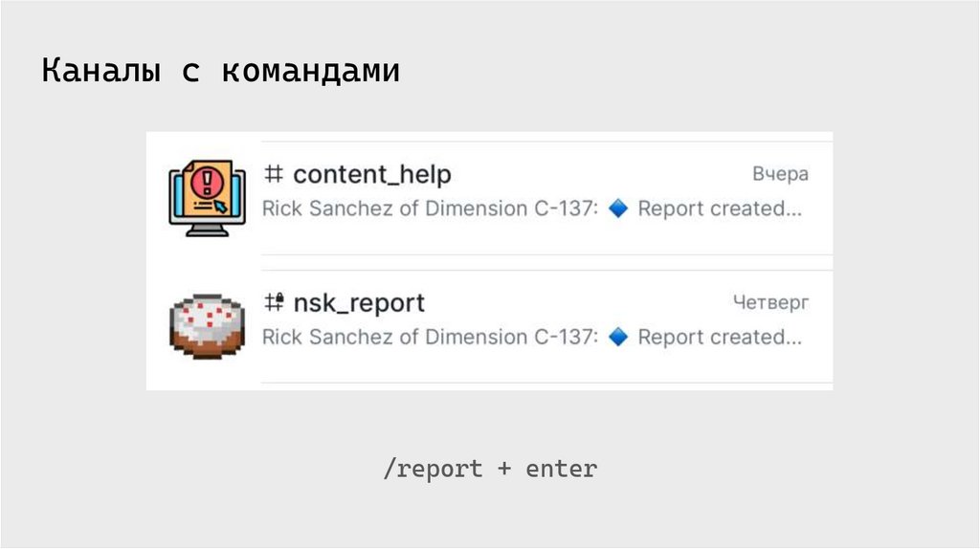Click the blue cursor arrow in content_help avatar
The image size is (980, 549).
tap(222, 205)
